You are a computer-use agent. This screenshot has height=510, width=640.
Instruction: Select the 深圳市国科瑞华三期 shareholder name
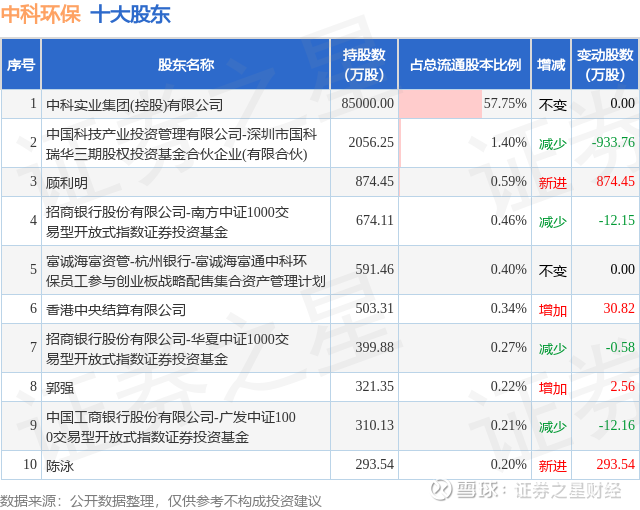click(x=181, y=144)
